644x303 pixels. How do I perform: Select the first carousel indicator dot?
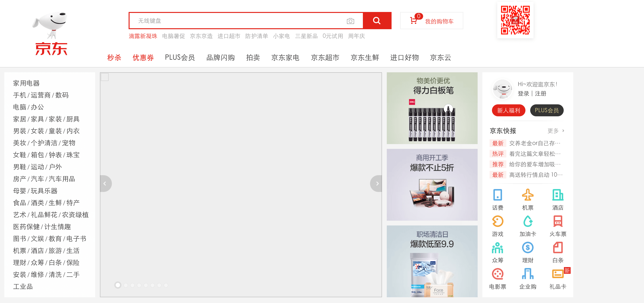118,285
